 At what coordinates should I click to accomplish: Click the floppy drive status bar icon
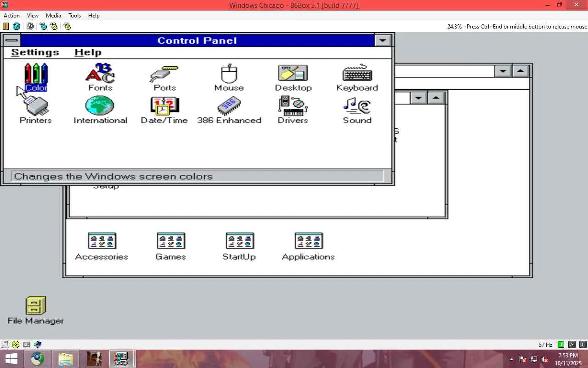pos(5,344)
